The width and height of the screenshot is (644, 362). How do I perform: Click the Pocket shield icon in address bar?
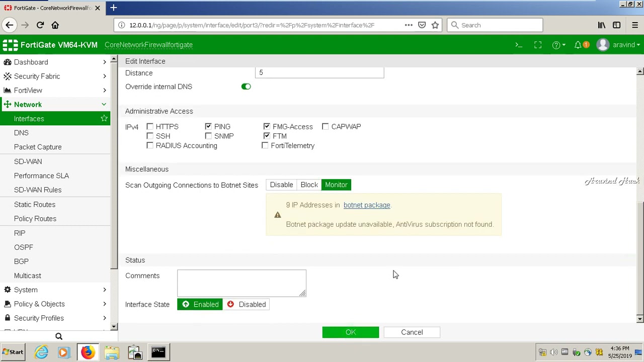(x=422, y=25)
